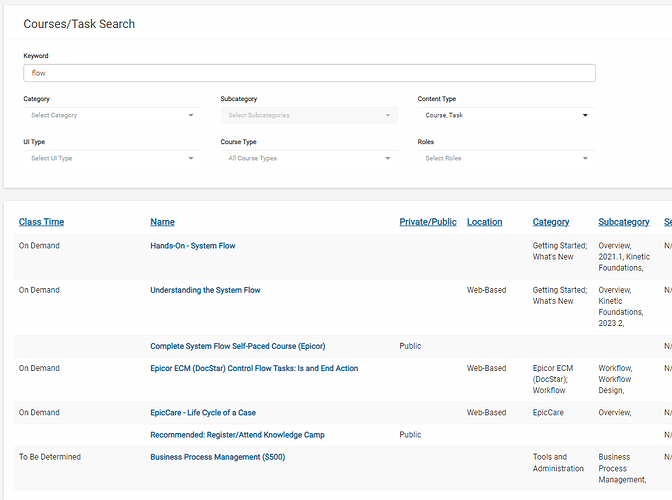
Task: Sort results by Location column
Action: pyautogui.click(x=484, y=222)
